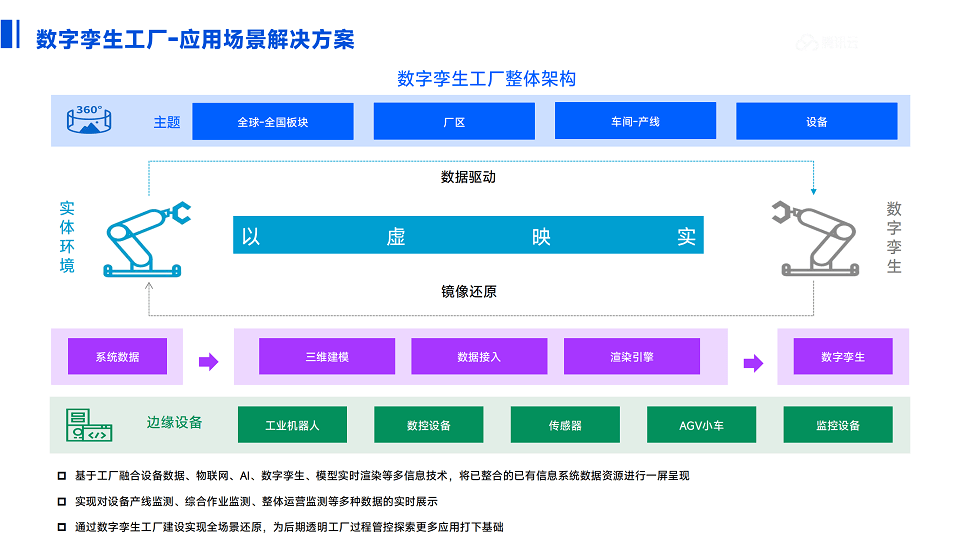Select the 三维建模 box

pyautogui.click(x=327, y=356)
